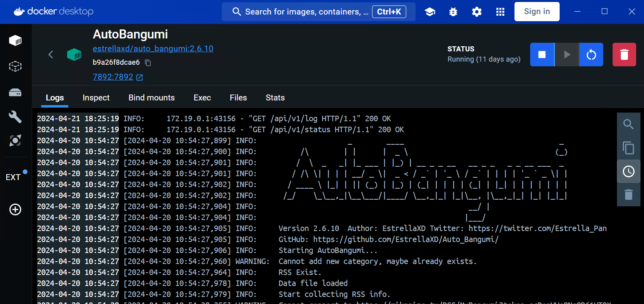Switch to the Exec tab
644x304 pixels.
coord(202,98)
